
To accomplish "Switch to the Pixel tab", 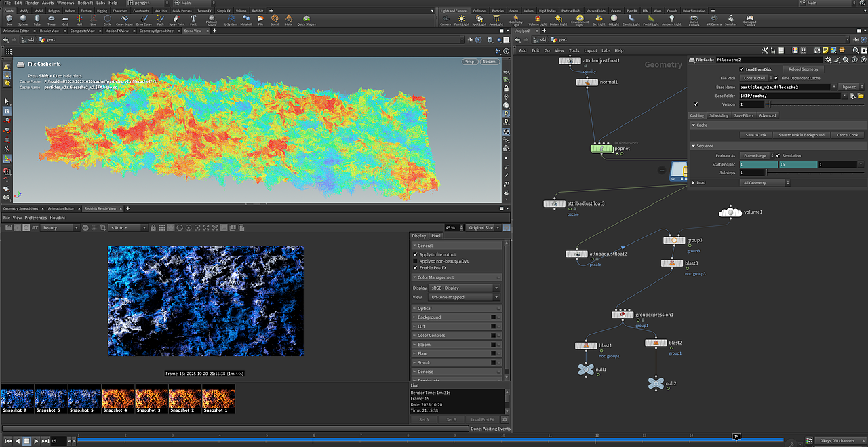I will pyautogui.click(x=436, y=235).
